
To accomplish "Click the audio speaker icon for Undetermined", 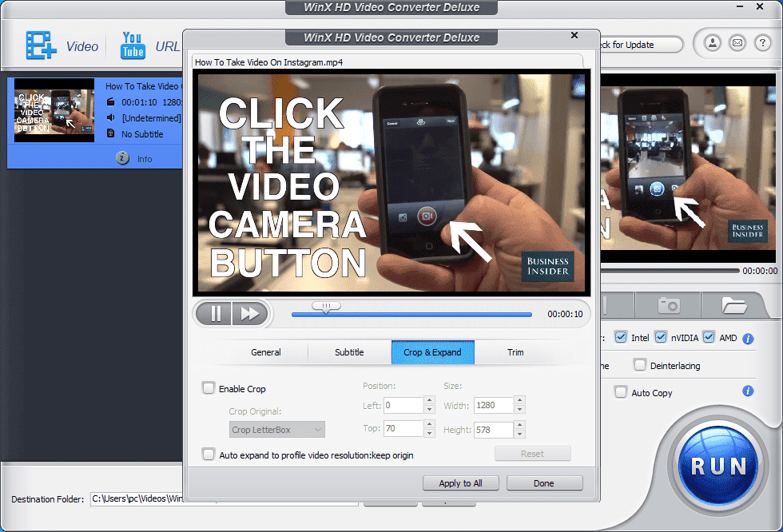I will tap(111, 117).
